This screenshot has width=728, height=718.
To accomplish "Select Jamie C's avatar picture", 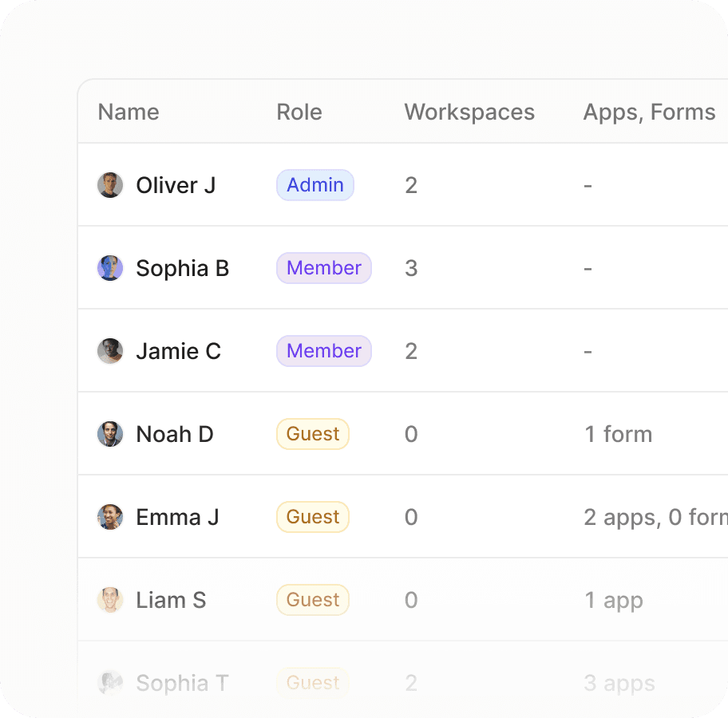I will pyautogui.click(x=110, y=351).
